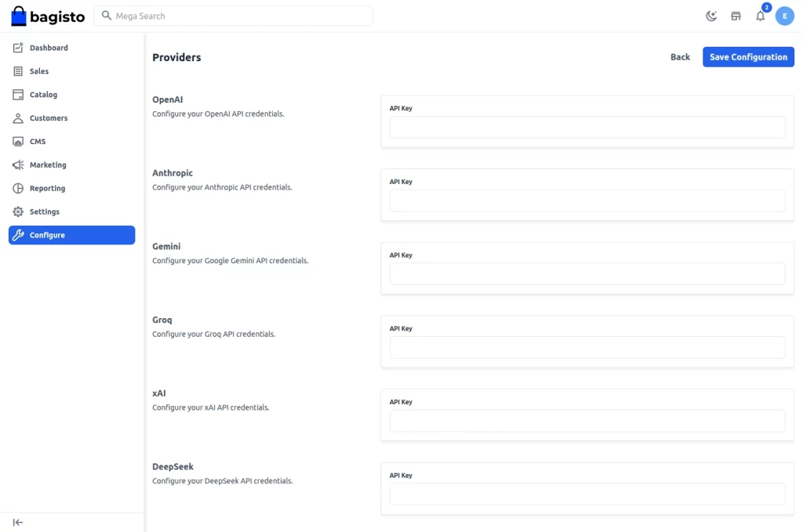Open the profile avatar menu
Image resolution: width=803 pixels, height=532 pixels.
click(x=785, y=16)
